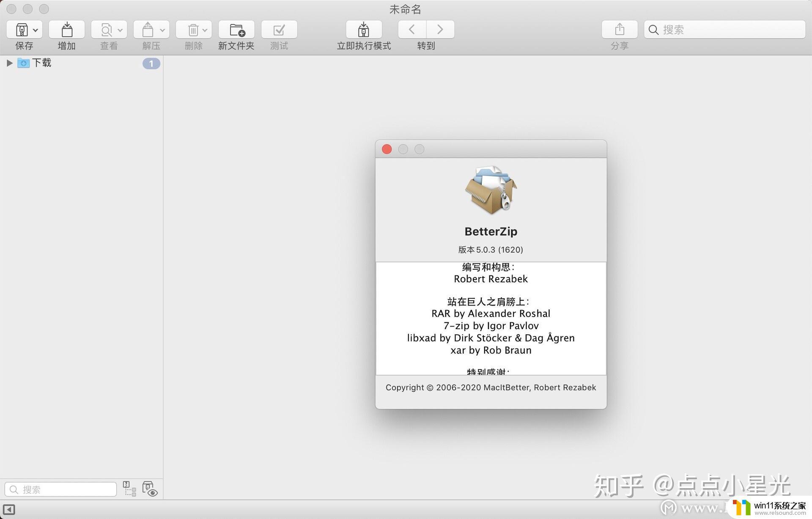Open the View (查看) dropdown arrow
The image size is (812, 519).
[120, 30]
